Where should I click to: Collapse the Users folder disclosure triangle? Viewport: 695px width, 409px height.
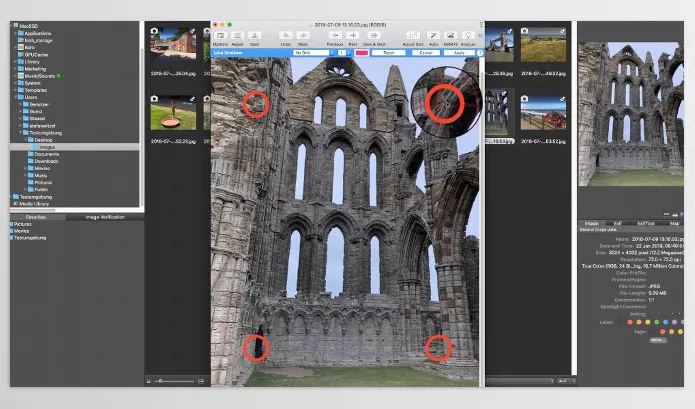pyautogui.click(x=16, y=97)
